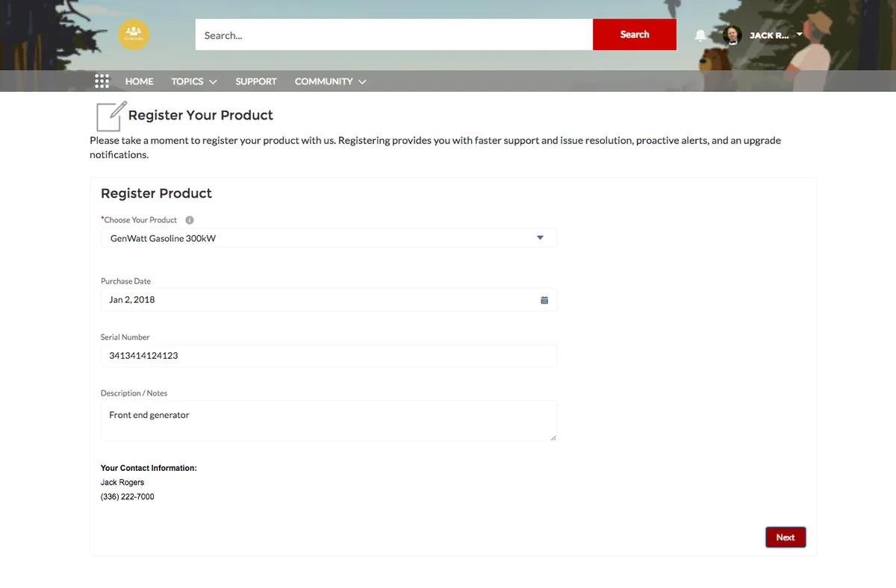Expand the Topics menu chevron
This screenshot has width=896, height=588.
click(x=213, y=82)
